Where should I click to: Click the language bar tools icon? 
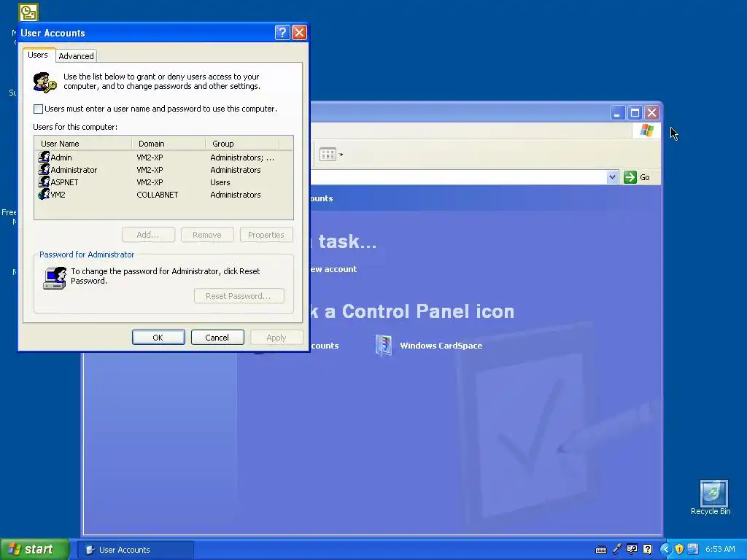click(x=632, y=549)
